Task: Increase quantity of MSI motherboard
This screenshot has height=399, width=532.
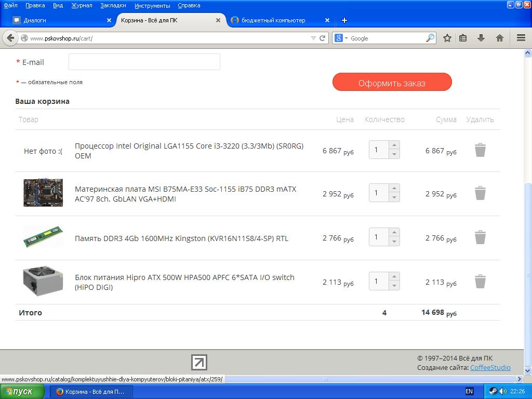Action: pyautogui.click(x=394, y=188)
